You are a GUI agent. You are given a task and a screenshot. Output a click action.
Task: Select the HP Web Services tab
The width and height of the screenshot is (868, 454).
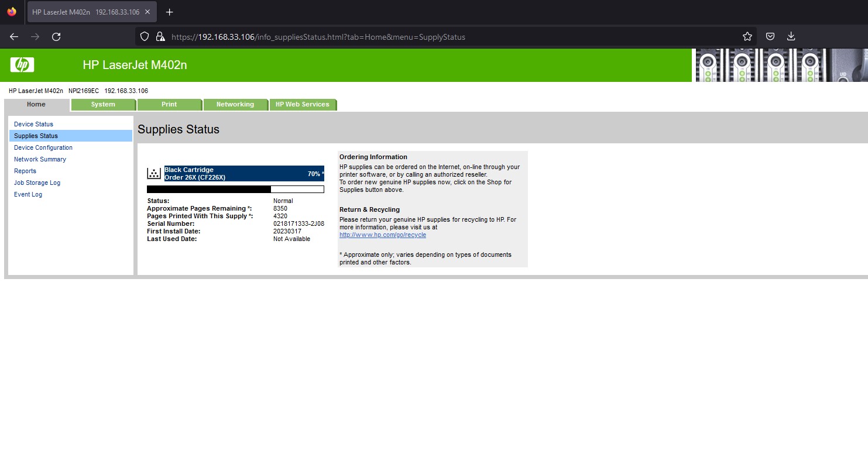(x=302, y=105)
